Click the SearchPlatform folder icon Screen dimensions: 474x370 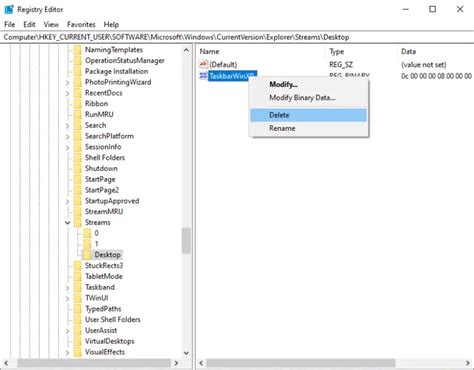[x=78, y=136]
